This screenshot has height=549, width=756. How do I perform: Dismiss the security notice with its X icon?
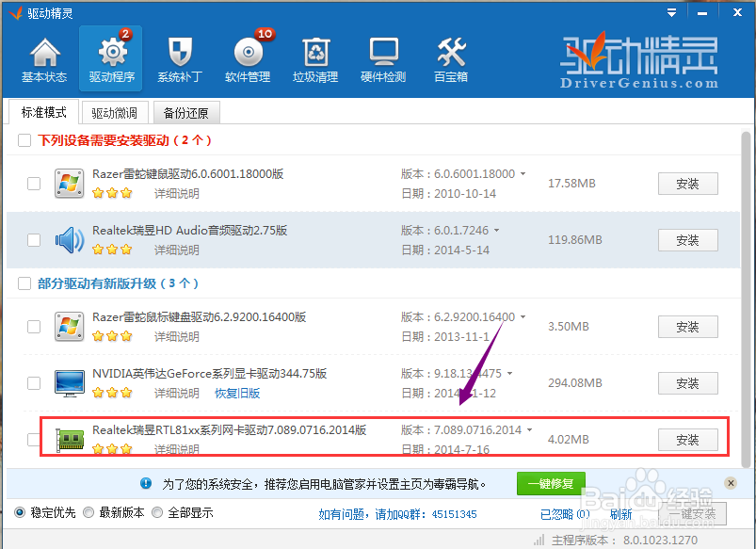click(x=731, y=483)
